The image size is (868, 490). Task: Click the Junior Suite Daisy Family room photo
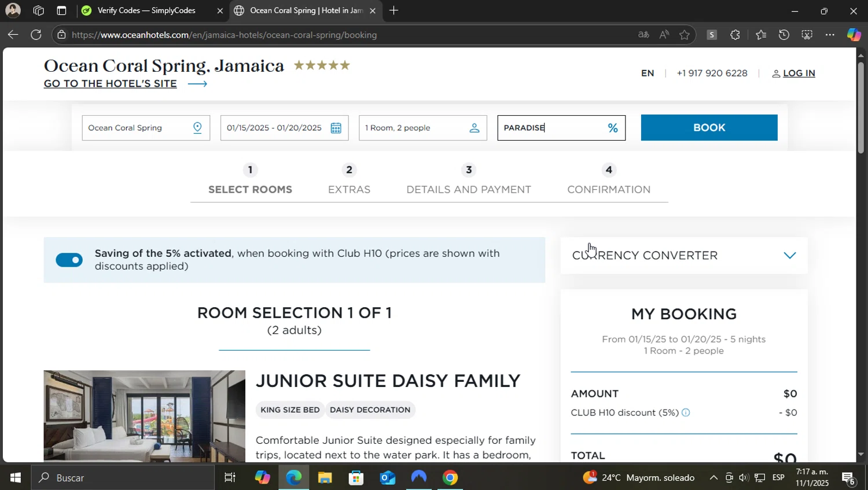coord(144,416)
